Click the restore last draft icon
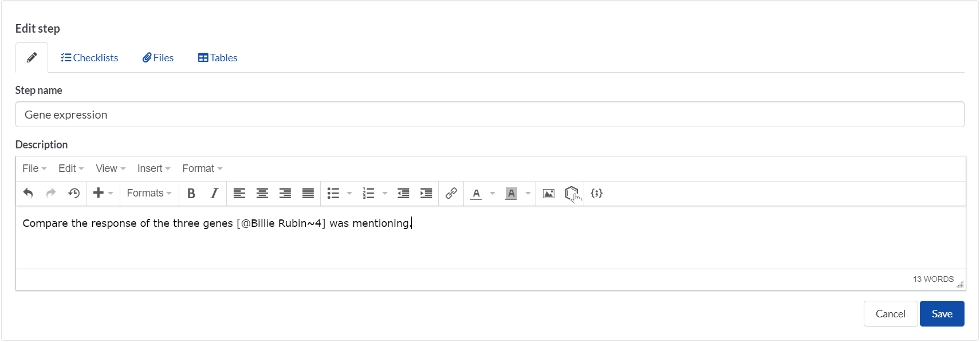Screen dimensions: 980x342 (74, 194)
